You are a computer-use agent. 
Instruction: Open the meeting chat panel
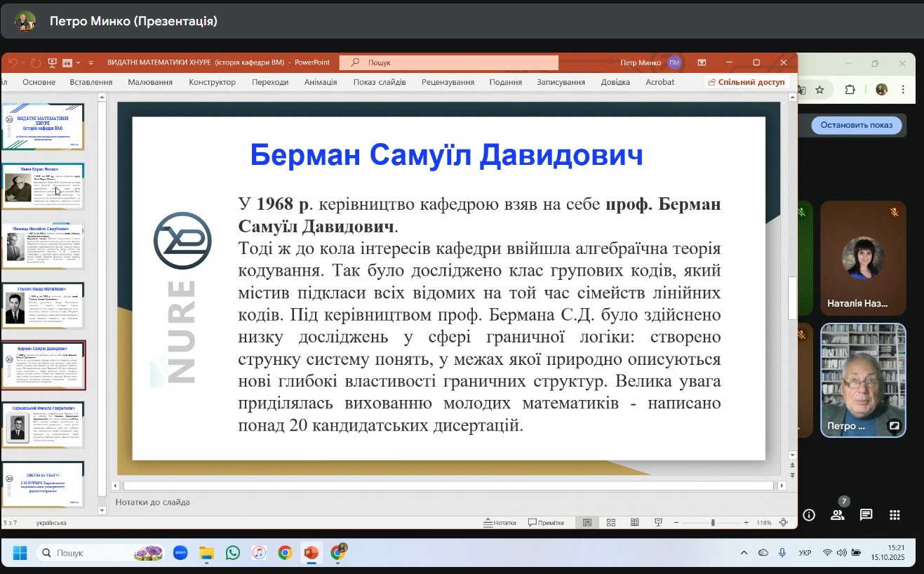[x=866, y=515]
